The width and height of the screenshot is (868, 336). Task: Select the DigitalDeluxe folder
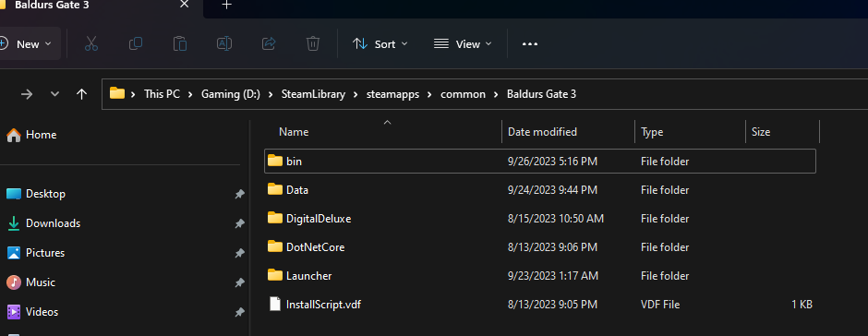tap(540, 219)
